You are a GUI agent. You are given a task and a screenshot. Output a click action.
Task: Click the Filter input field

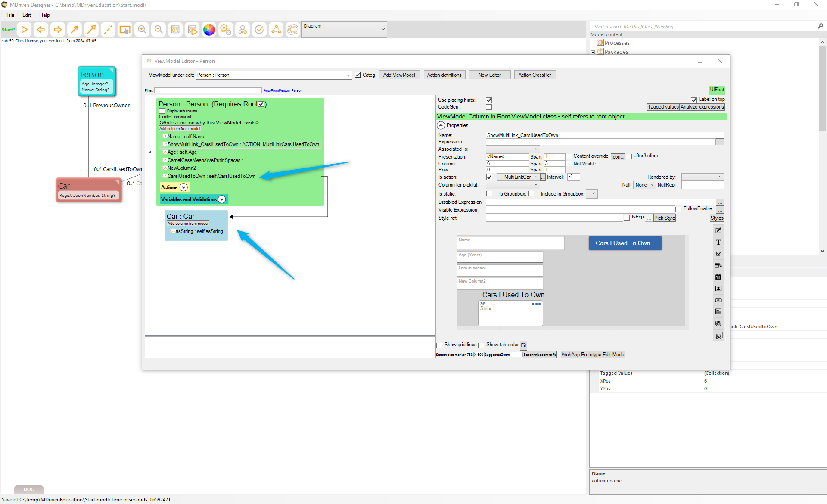click(208, 90)
